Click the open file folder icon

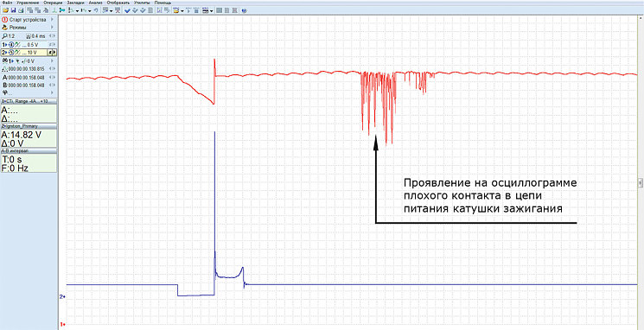(6, 10)
